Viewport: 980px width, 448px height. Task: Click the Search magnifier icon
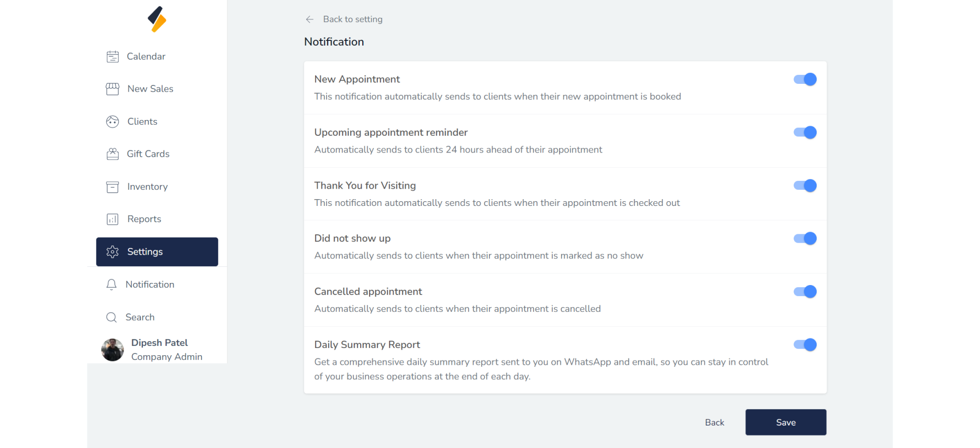tap(112, 318)
